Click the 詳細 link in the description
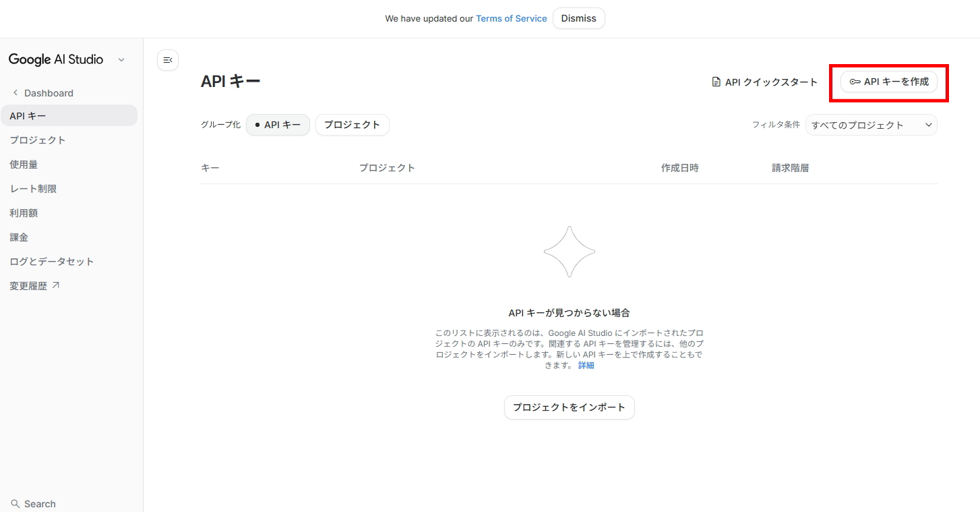Viewport: 980px width, 512px height. point(586,366)
